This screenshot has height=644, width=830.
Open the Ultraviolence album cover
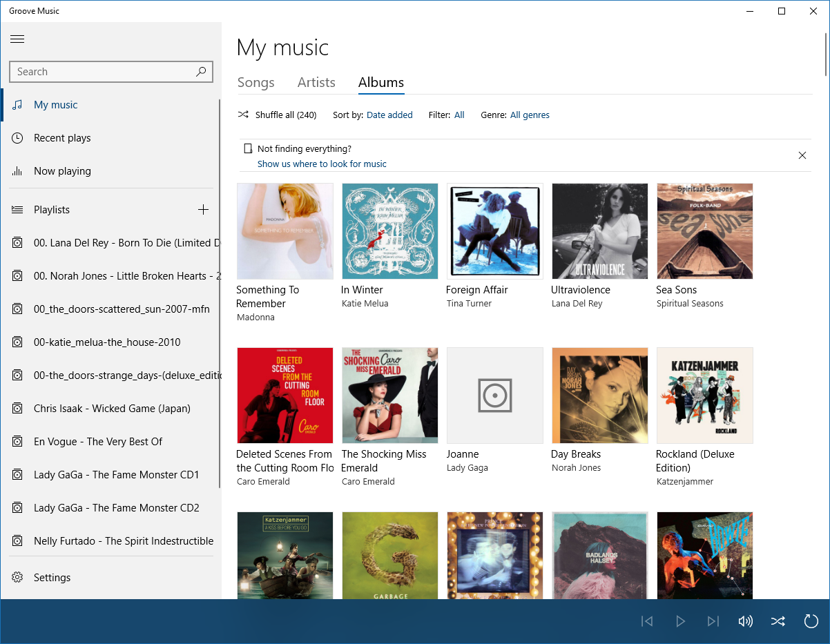tap(600, 231)
